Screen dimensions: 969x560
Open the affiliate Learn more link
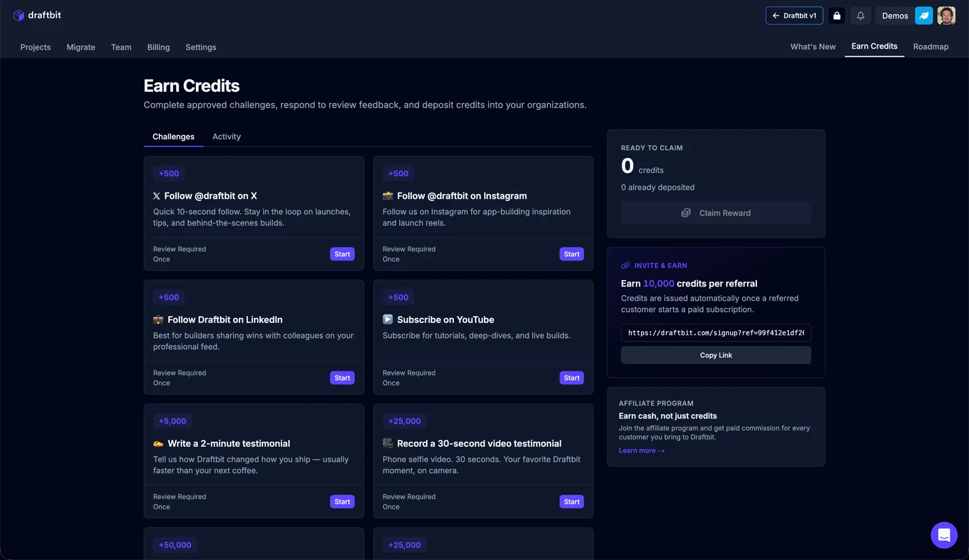tap(642, 451)
